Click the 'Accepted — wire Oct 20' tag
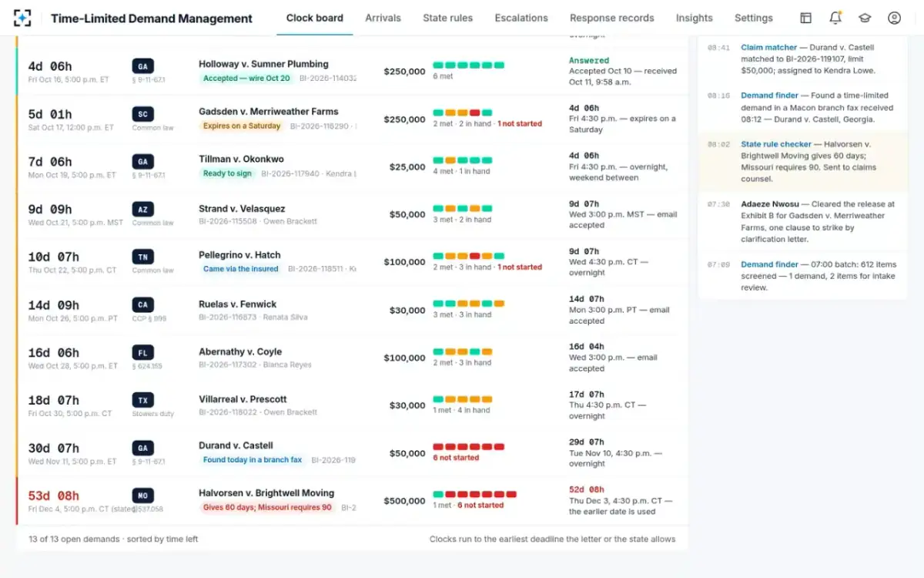 (246, 78)
